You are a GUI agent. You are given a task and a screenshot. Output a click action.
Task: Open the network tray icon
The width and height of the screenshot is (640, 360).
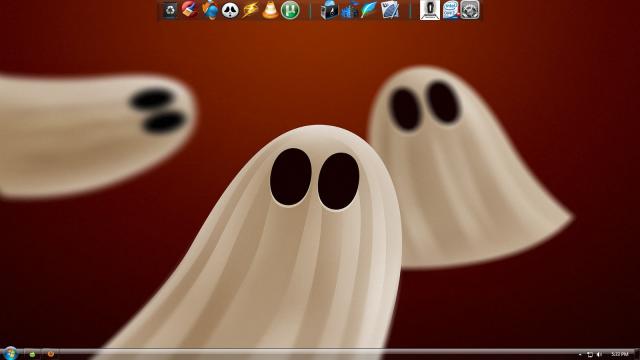(x=589, y=355)
